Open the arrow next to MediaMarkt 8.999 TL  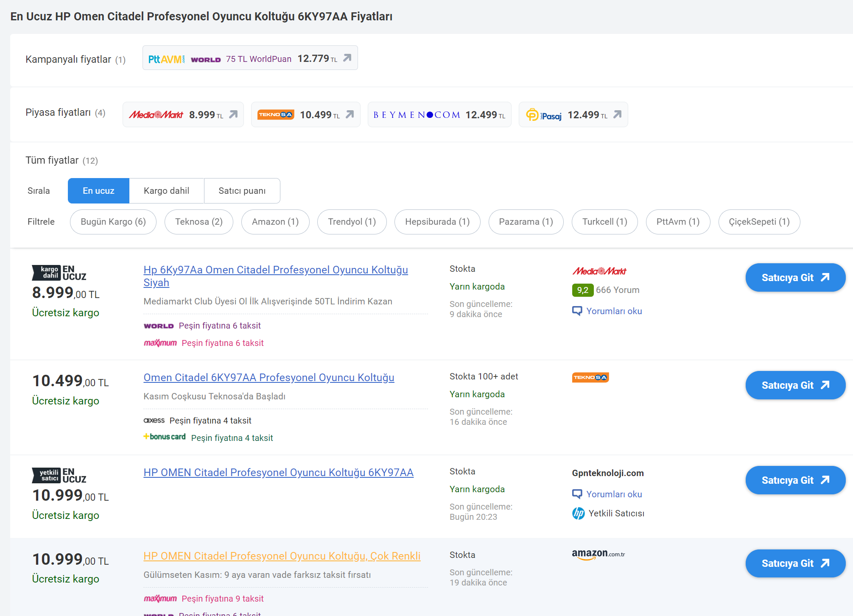pyautogui.click(x=233, y=114)
